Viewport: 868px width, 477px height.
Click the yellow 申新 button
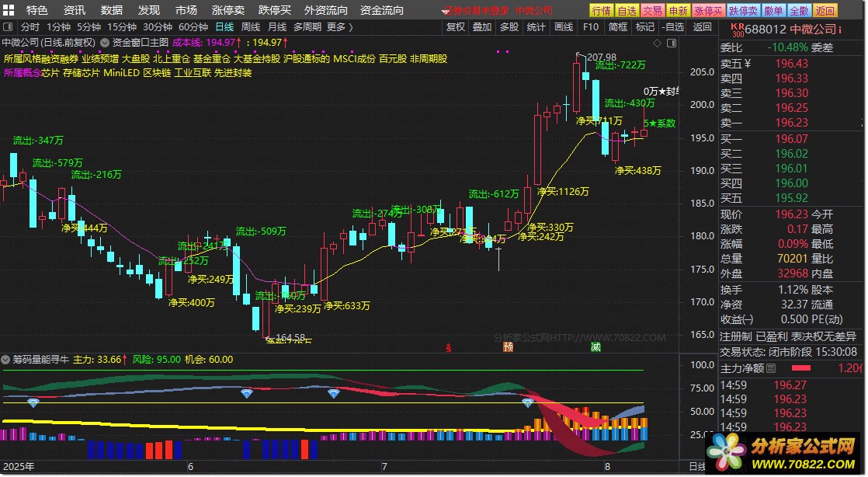point(678,11)
